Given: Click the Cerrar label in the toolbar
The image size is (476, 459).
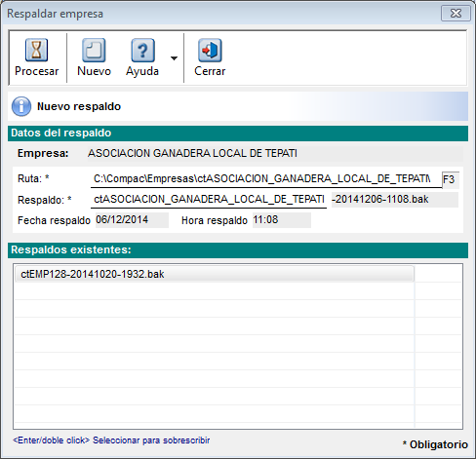Looking at the screenshot, I should point(210,71).
